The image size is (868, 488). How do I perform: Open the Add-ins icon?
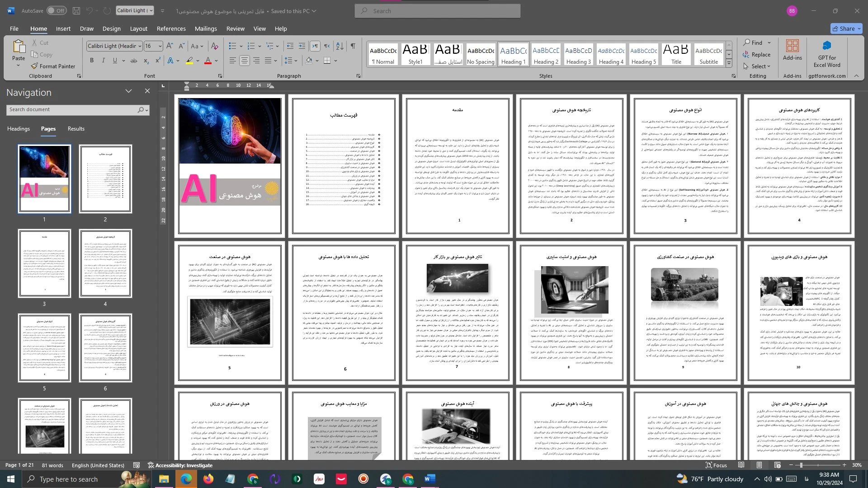click(x=792, y=46)
